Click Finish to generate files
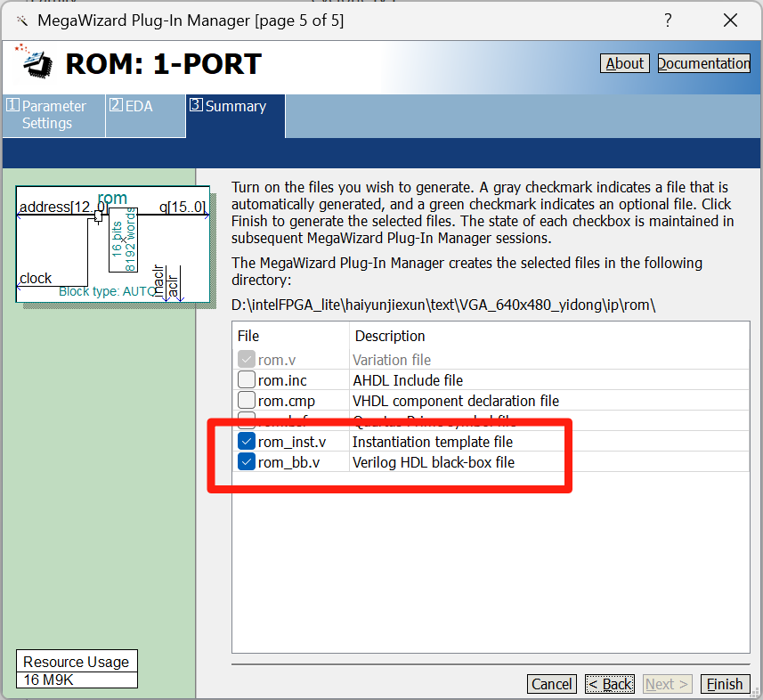This screenshot has height=700, width=763. click(x=725, y=684)
